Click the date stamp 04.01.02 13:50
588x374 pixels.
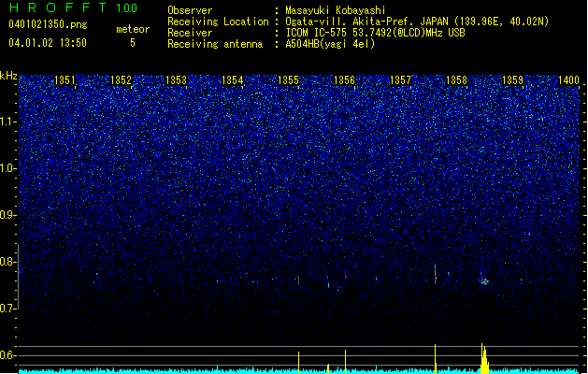point(48,43)
